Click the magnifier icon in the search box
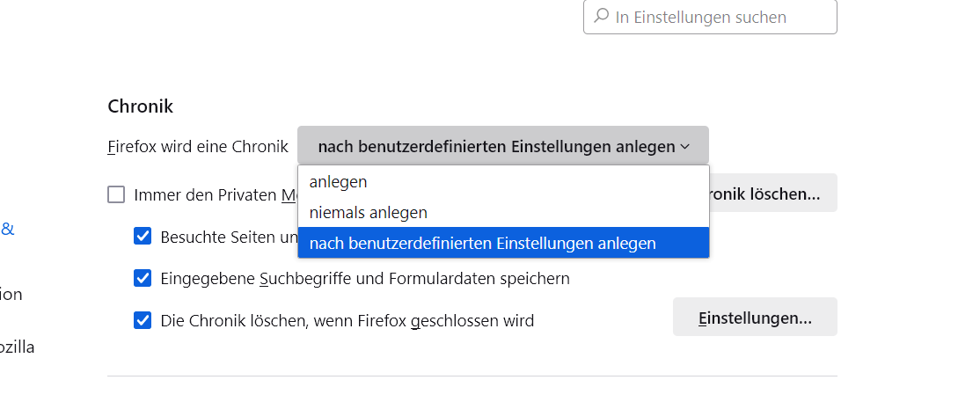The image size is (980, 402). (602, 17)
